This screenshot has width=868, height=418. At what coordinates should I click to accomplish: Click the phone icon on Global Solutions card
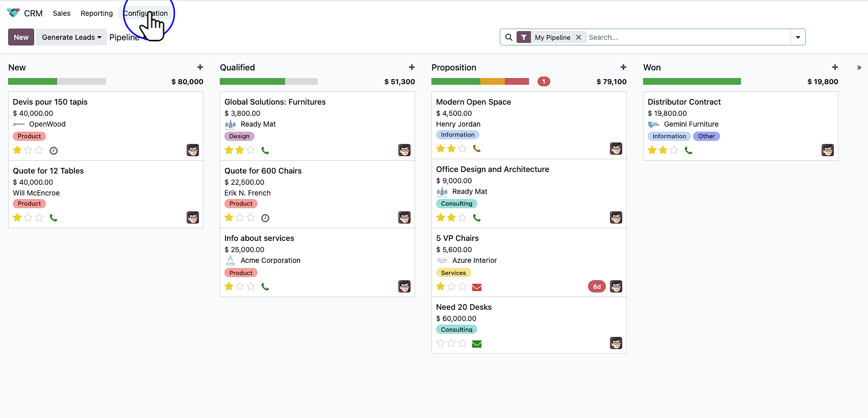(x=265, y=151)
